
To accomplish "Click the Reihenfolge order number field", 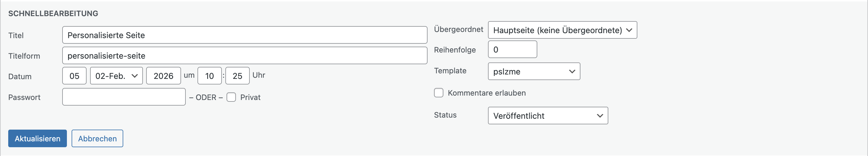I will (x=512, y=50).
